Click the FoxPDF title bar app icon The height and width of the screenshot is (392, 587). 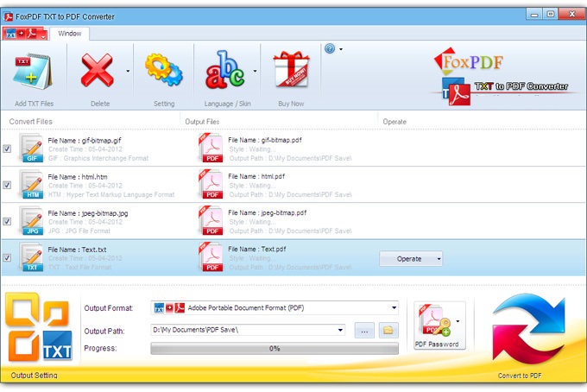(9, 17)
